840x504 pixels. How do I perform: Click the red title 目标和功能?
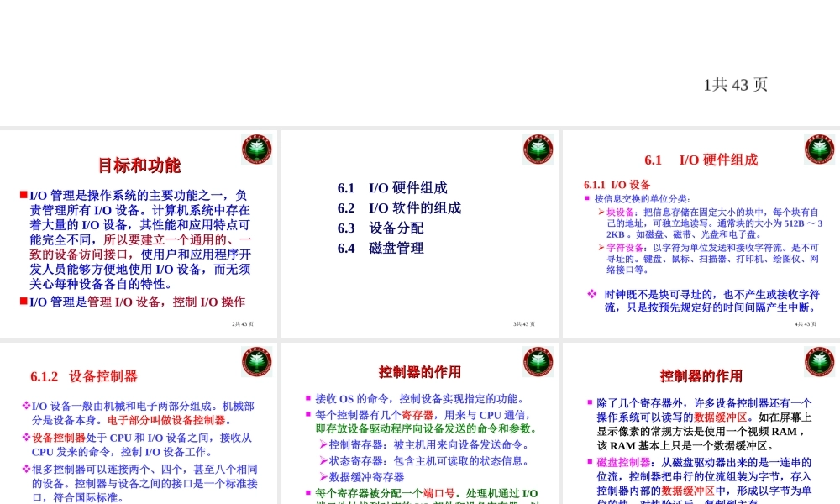139,165
